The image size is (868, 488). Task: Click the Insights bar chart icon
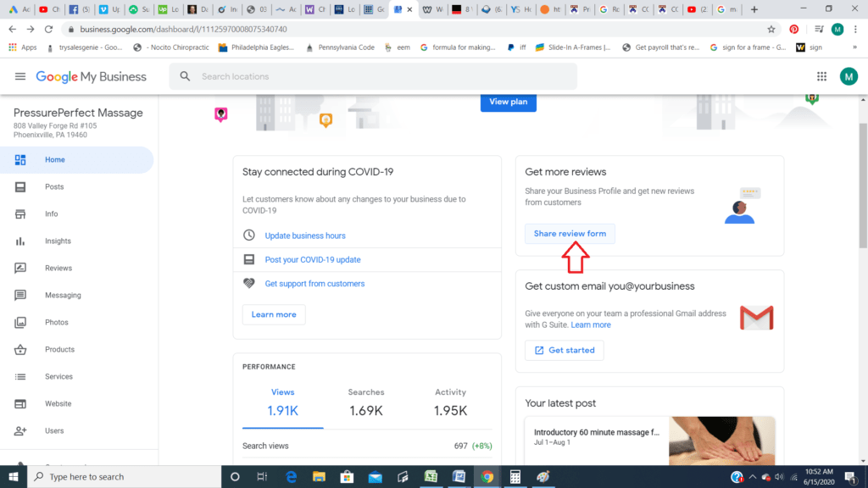click(20, 241)
